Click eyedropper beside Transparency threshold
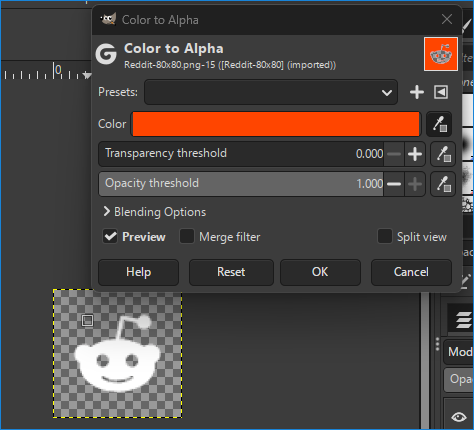This screenshot has height=430, width=474. (443, 154)
